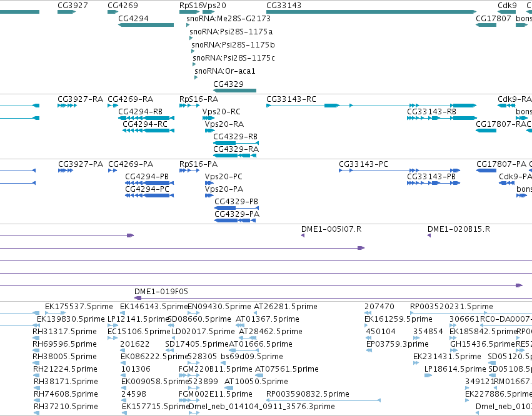Select the DME1-005I07.R clone label
Screen dimensions: 532x416
point(331,229)
